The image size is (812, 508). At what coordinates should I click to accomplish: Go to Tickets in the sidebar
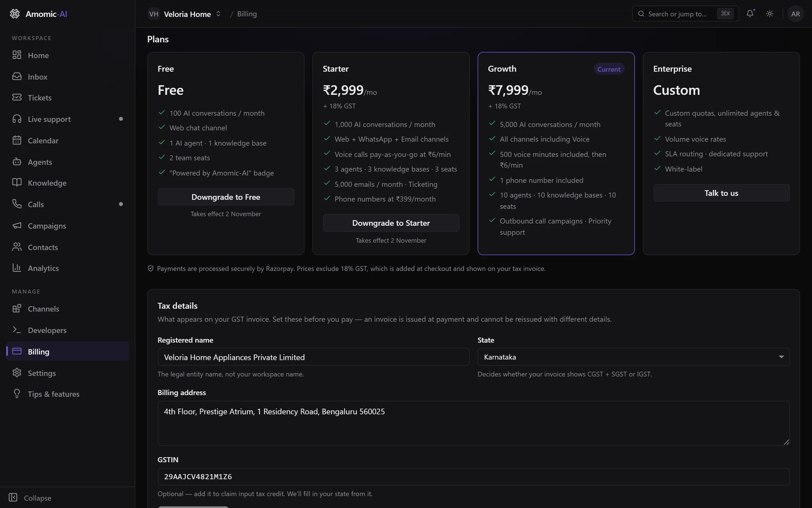[68, 98]
